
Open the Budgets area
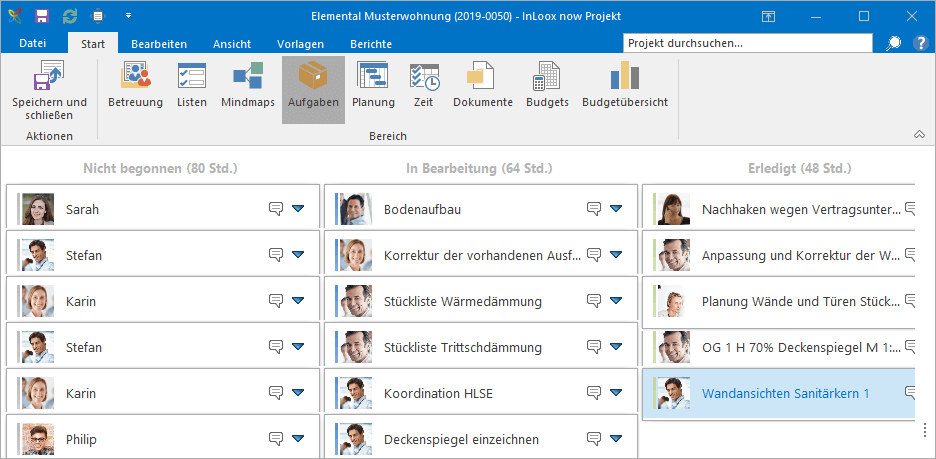(547, 85)
